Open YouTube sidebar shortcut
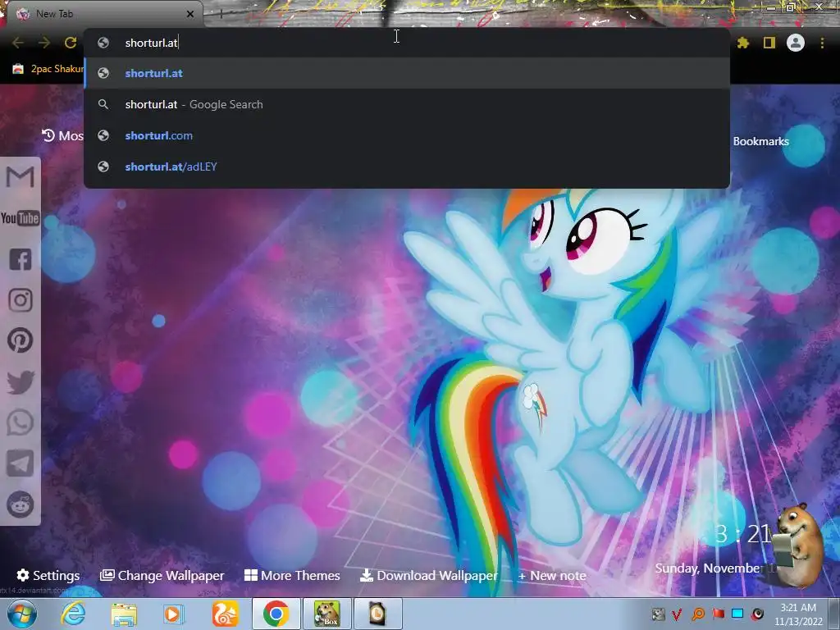Image resolution: width=840 pixels, height=630 pixels. (21, 218)
